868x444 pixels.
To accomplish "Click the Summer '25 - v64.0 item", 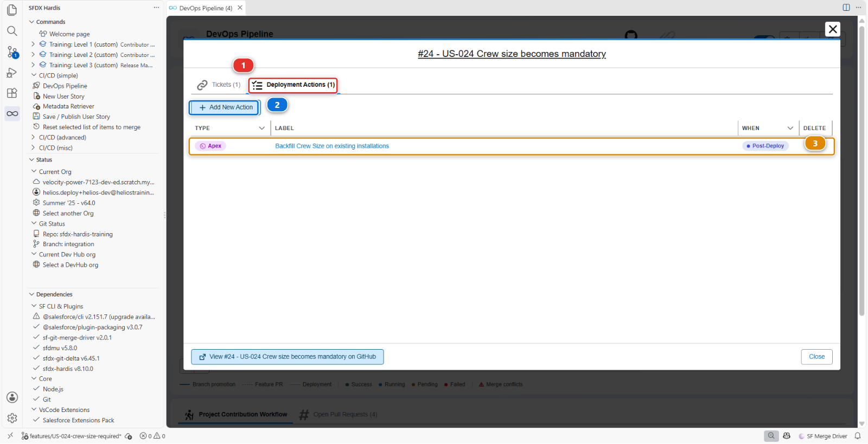I will coord(69,203).
